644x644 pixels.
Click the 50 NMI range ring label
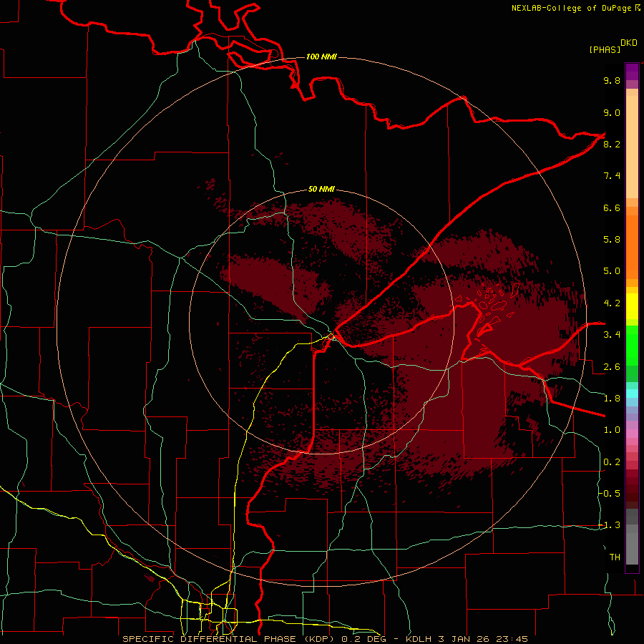pyautogui.click(x=321, y=190)
